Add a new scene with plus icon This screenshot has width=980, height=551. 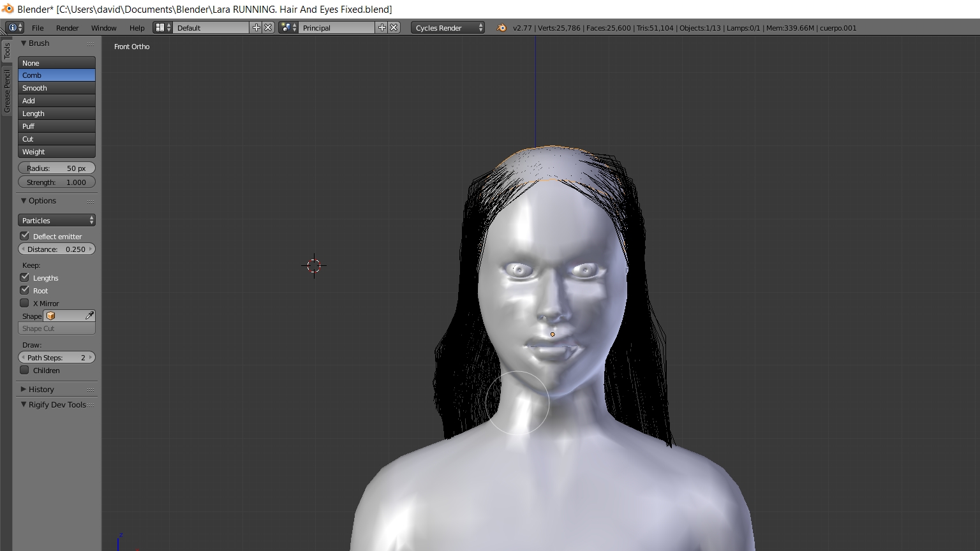(382, 27)
